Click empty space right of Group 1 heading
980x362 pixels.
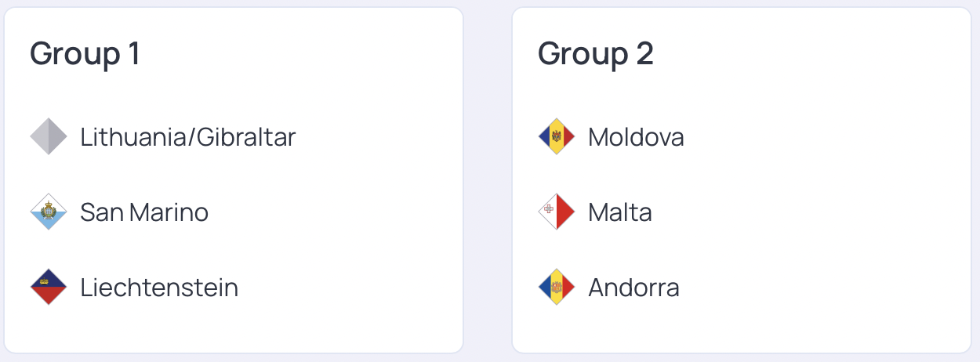(x=314, y=54)
